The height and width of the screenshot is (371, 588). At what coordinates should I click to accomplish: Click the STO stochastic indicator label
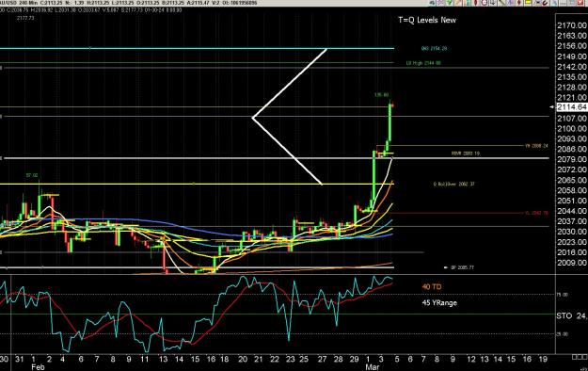pos(564,315)
